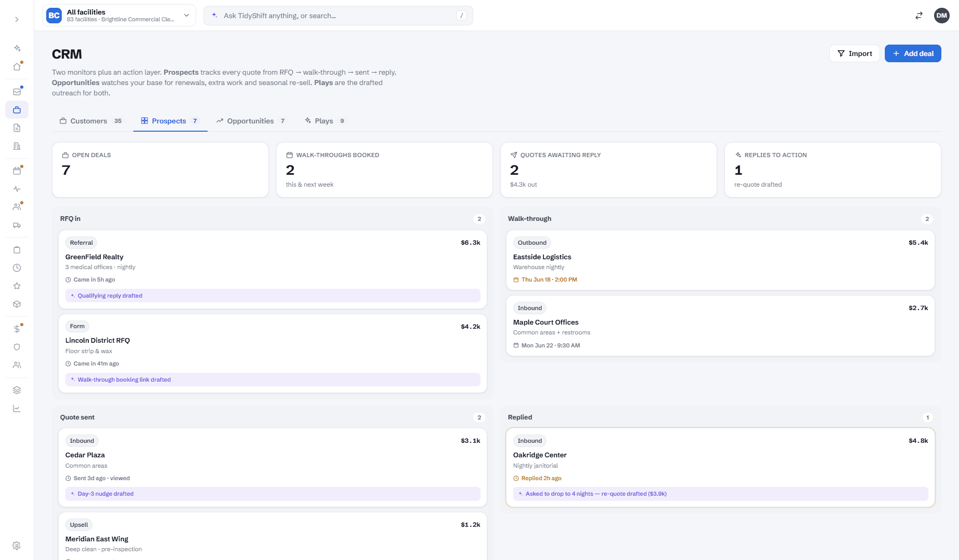Screen dimensions: 959x560
Task: Click the Walk-through column header
Action: (529, 219)
